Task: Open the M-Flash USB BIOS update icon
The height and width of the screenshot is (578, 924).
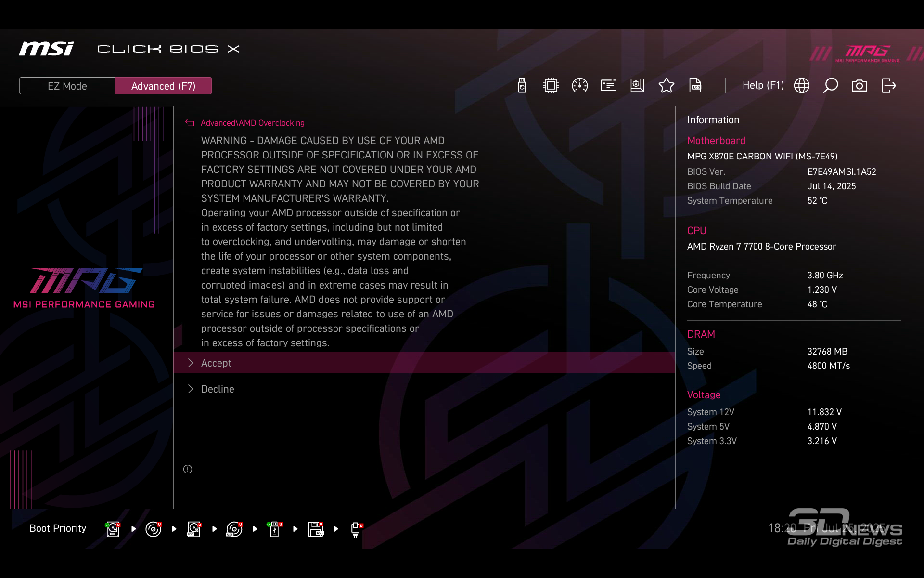Action: click(x=522, y=86)
